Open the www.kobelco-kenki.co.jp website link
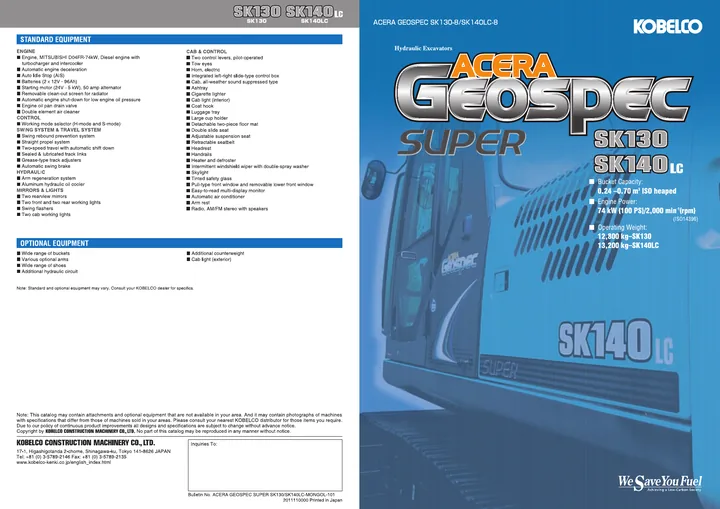This screenshot has height=509, width=720. (x=63, y=463)
